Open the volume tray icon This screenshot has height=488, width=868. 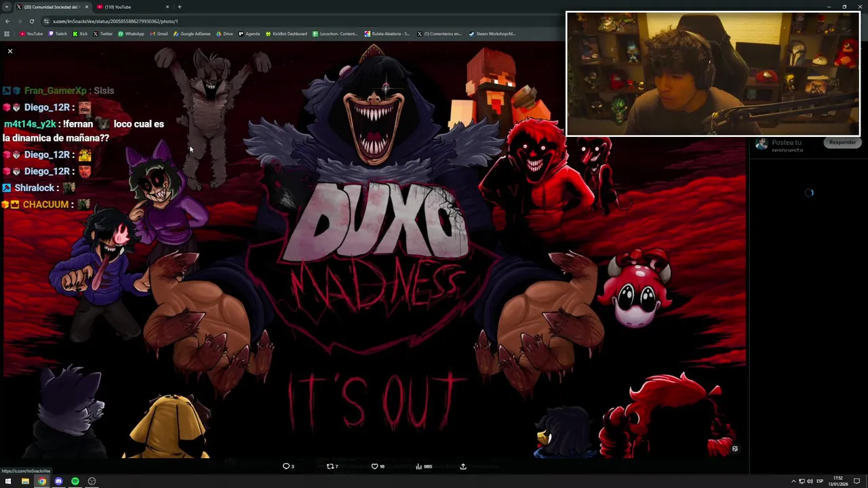point(810,481)
